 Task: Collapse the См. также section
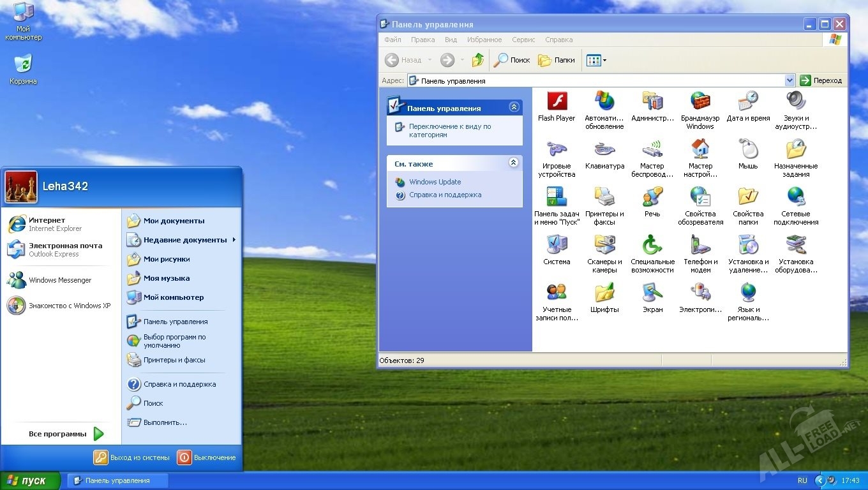tap(514, 163)
